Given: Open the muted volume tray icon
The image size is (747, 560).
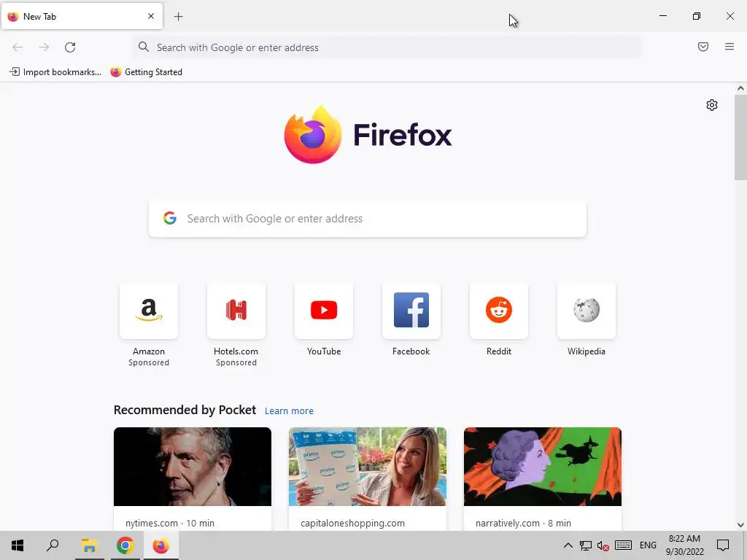Looking at the screenshot, I should 603,545.
